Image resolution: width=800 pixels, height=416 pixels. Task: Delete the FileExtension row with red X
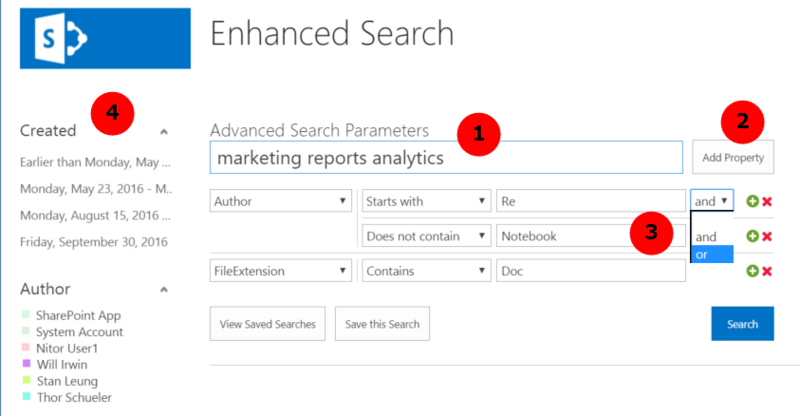tap(767, 270)
